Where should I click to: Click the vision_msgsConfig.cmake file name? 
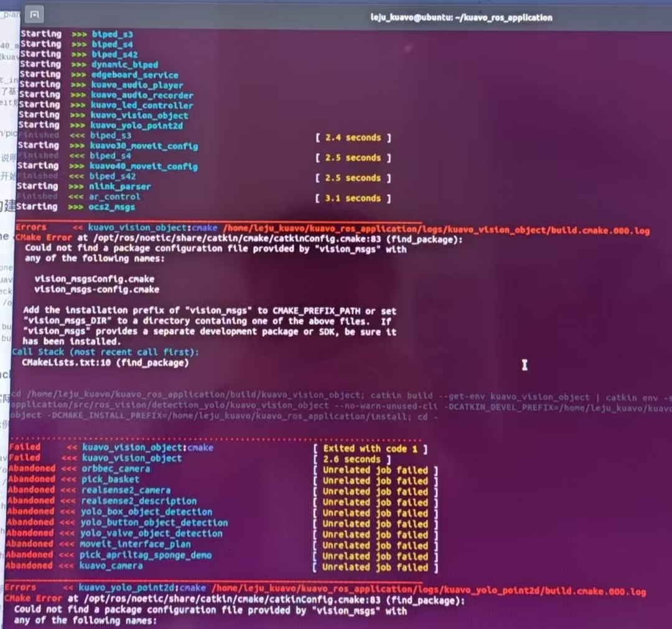pyautogui.click(x=94, y=279)
